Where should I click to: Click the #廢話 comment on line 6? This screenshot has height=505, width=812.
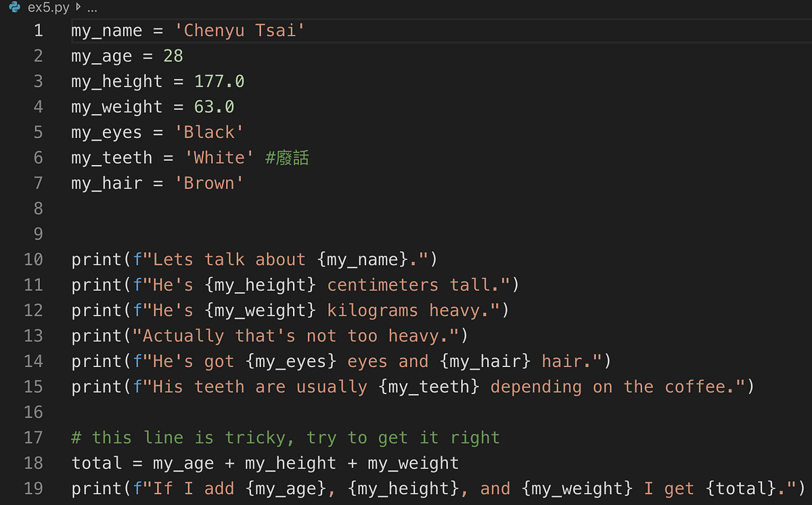tap(287, 157)
